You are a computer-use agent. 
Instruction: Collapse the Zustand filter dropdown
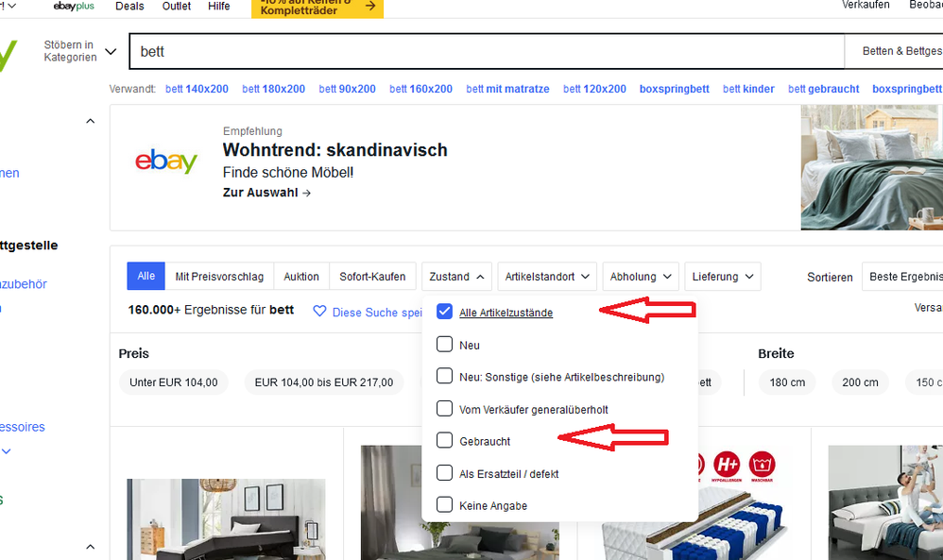coord(457,277)
